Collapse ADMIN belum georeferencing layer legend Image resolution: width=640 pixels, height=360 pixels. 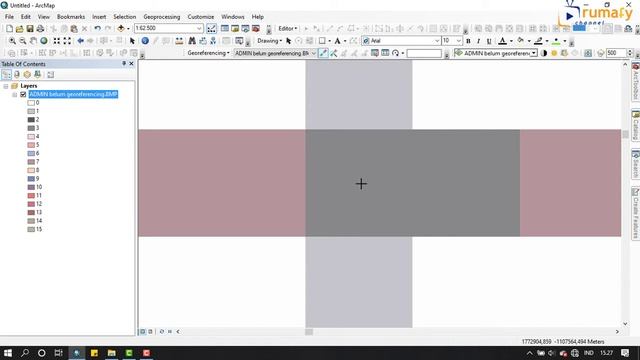click(x=15, y=95)
